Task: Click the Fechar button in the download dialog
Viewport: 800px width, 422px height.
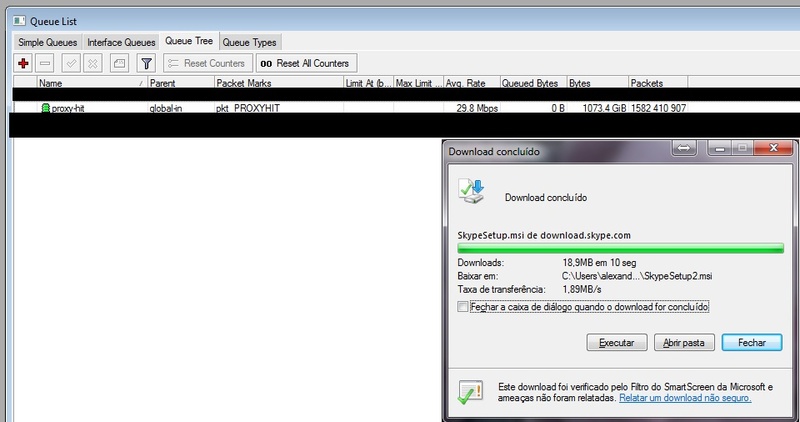Action: click(752, 342)
